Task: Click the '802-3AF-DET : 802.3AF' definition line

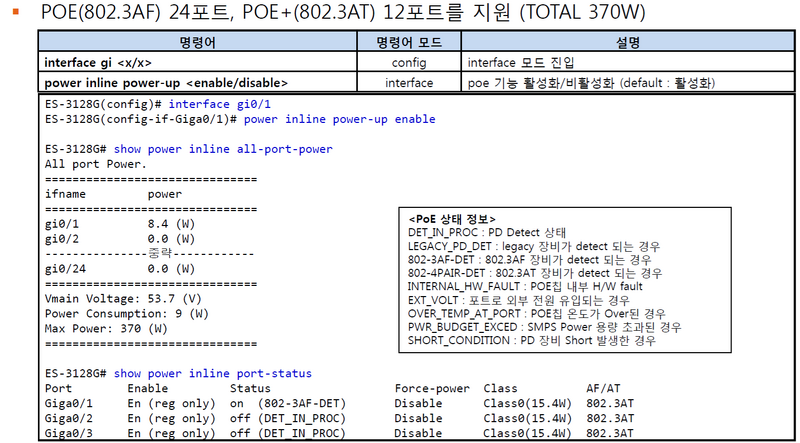Action: (530, 260)
